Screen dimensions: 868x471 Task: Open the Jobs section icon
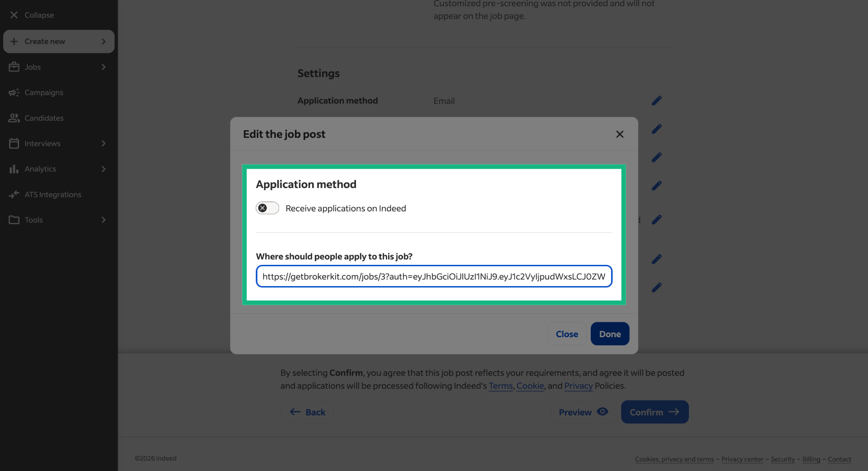14,66
